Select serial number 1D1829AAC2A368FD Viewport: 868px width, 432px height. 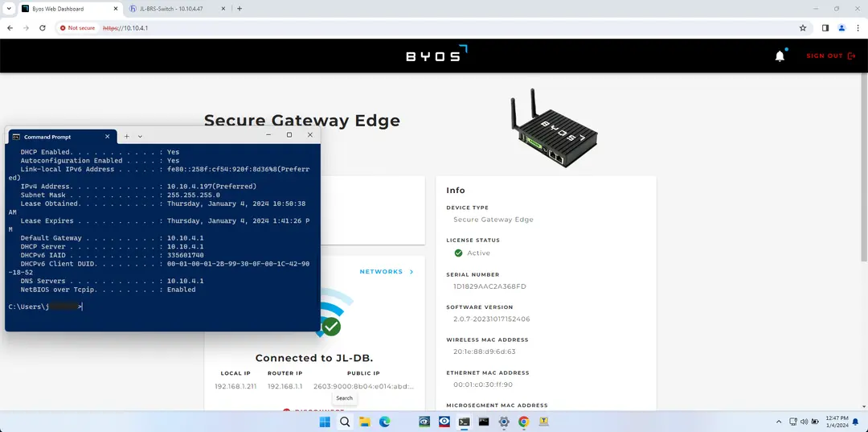(489, 287)
